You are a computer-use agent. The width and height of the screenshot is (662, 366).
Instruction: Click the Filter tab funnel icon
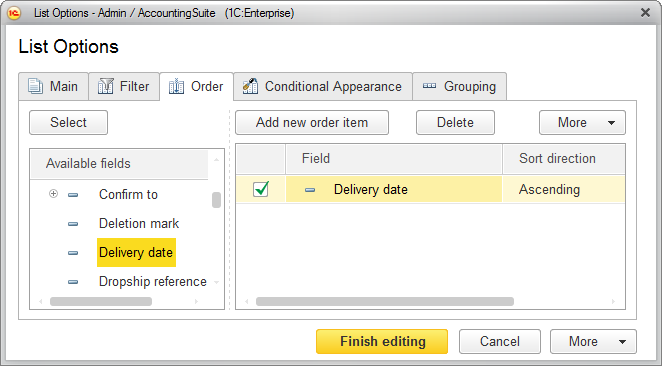pyautogui.click(x=106, y=86)
